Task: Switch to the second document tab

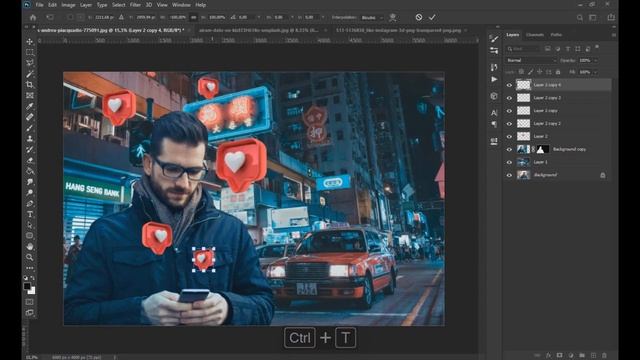Action: 259,30
